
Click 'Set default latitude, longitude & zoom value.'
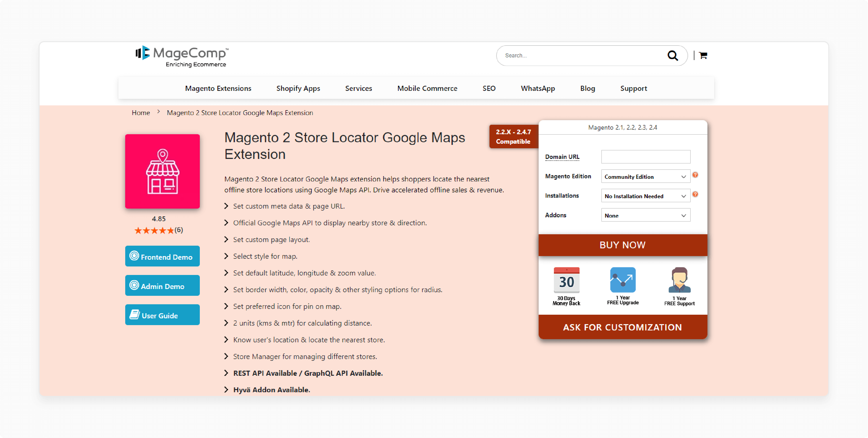(304, 273)
